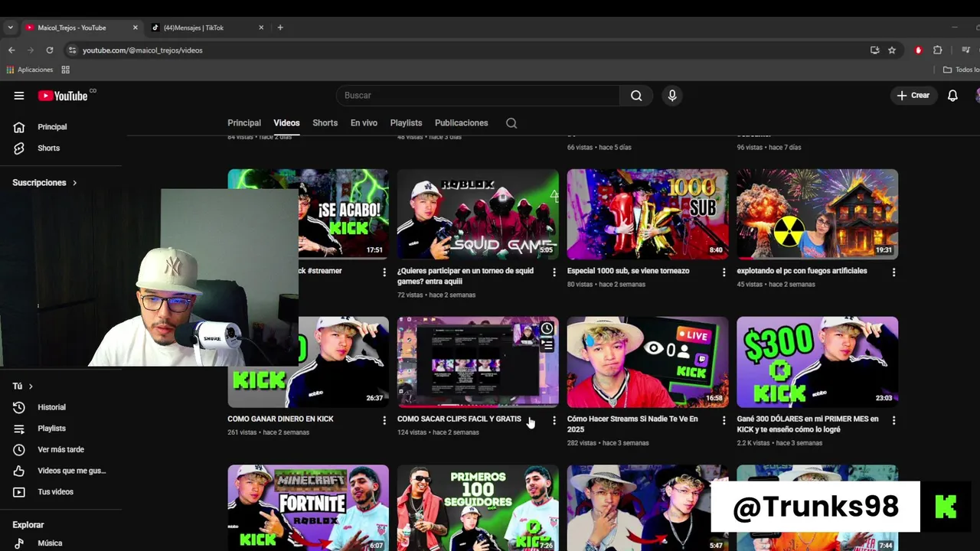The height and width of the screenshot is (551, 980).
Task: Open the 1000 SUB video thumbnail
Action: pos(648,214)
